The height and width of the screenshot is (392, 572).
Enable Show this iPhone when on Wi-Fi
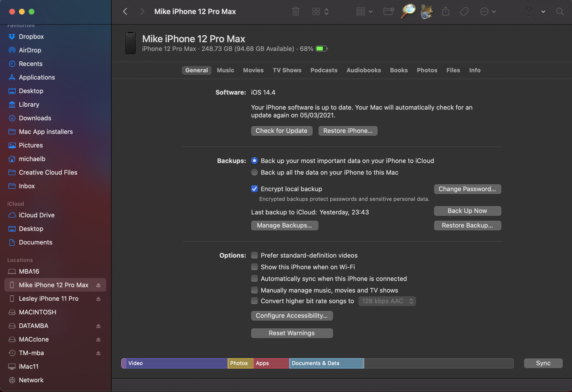click(x=254, y=267)
